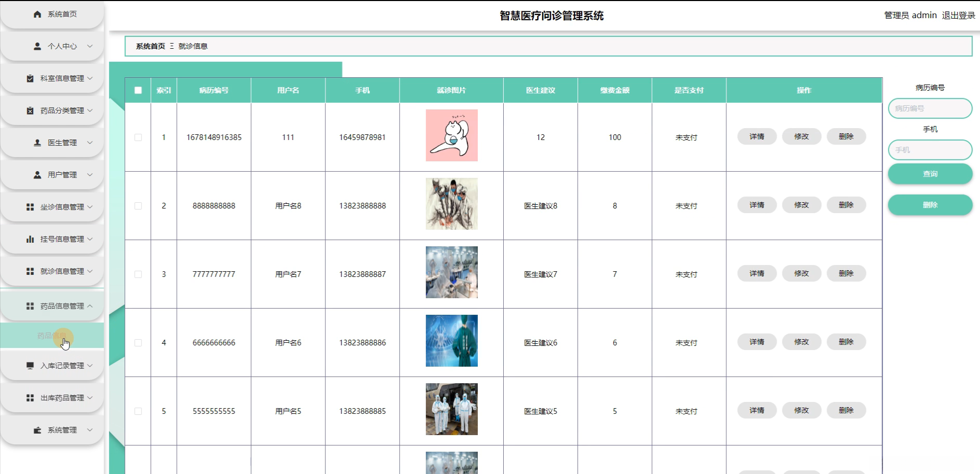Viewport: 980px width, 474px height.
Task: Toggle the select-all checkbox in table header
Action: click(x=138, y=90)
